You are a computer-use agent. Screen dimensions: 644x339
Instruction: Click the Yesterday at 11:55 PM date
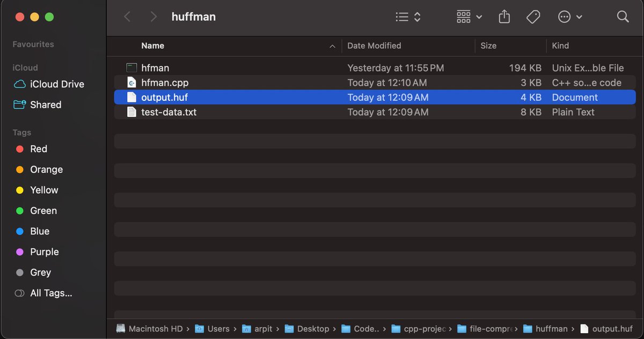(396, 68)
